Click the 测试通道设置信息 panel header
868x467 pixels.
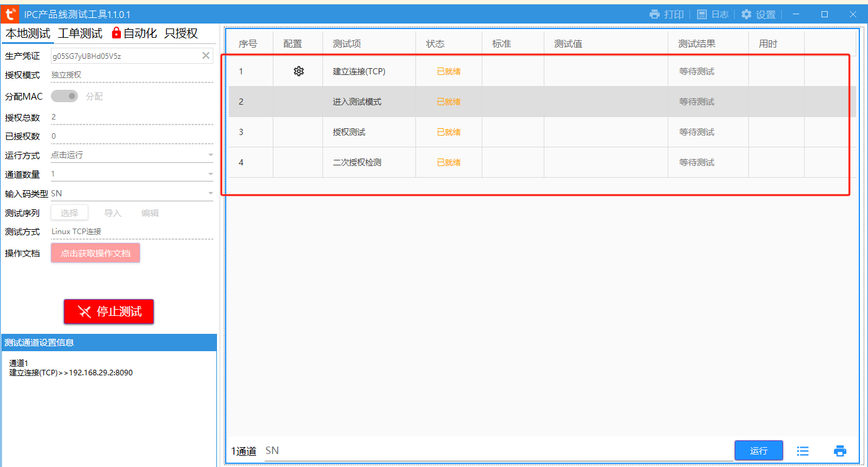pyautogui.click(x=109, y=343)
